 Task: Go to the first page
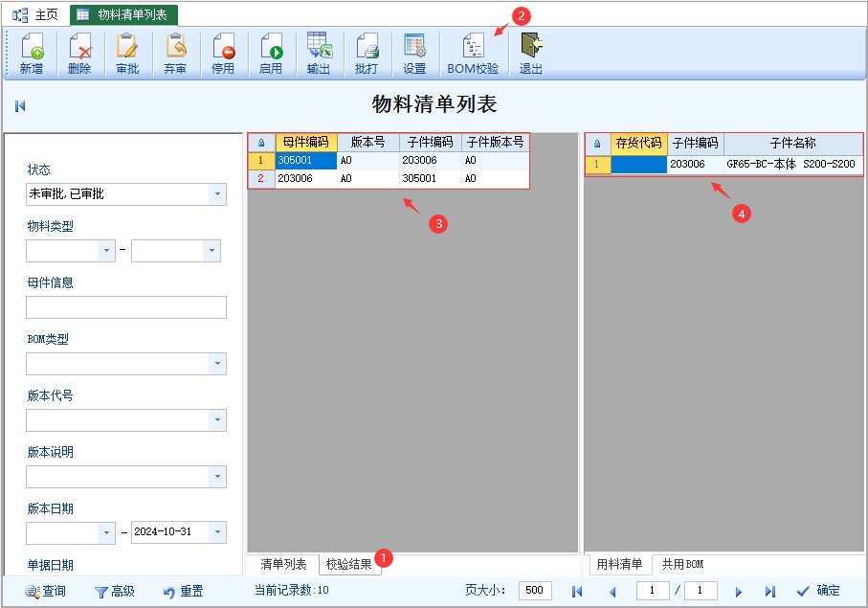(x=577, y=592)
